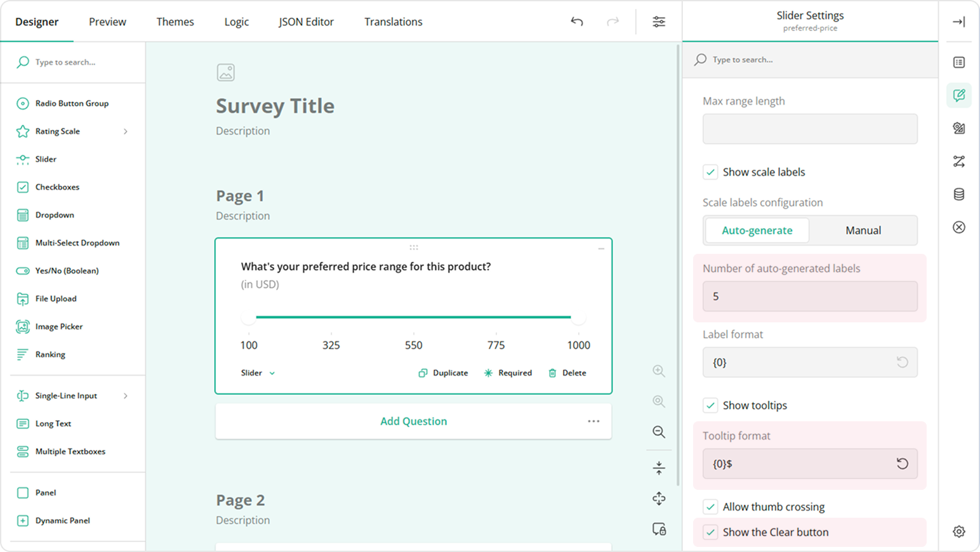Collapse the property panel with arrow icon
Image resolution: width=980 pixels, height=552 pixels.
click(x=958, y=22)
